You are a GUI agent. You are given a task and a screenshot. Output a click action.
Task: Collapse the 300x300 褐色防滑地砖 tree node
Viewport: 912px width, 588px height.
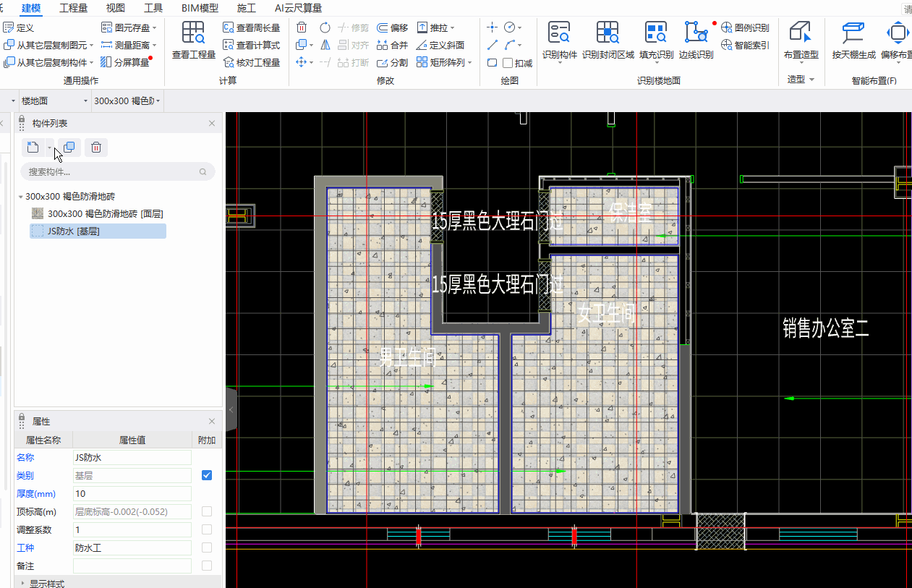[20, 197]
